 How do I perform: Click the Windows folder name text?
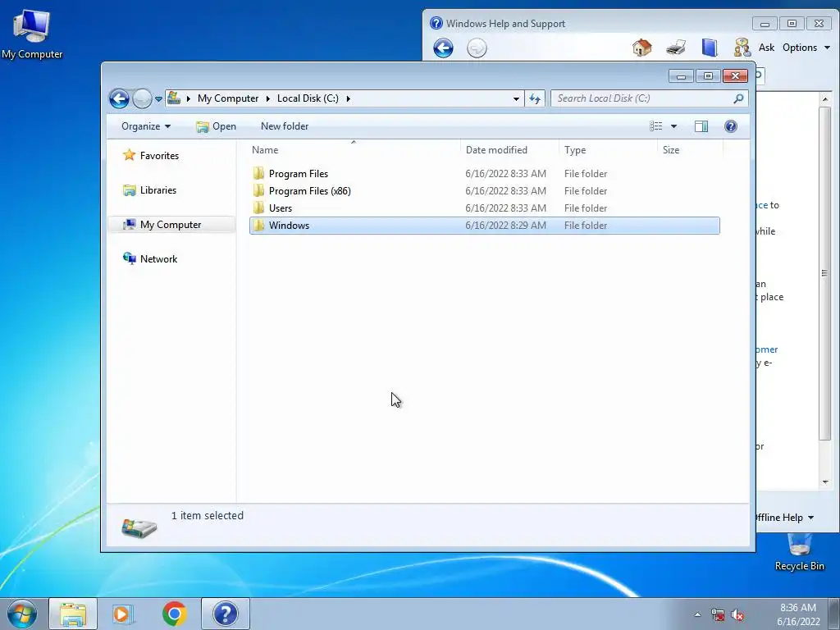[x=289, y=226]
